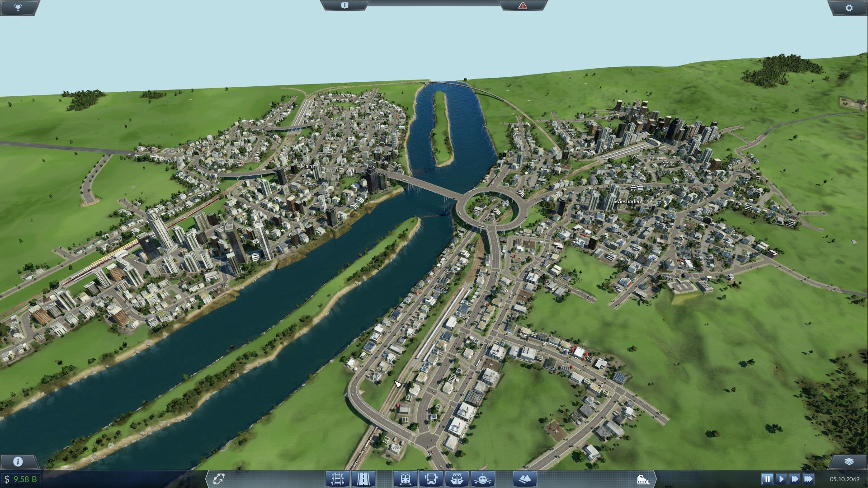
Task: Click the game date 05.10.2069
Action: tap(844, 479)
